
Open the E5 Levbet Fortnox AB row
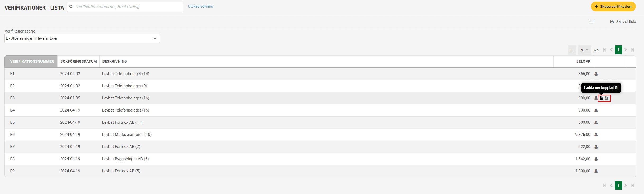[320, 122]
